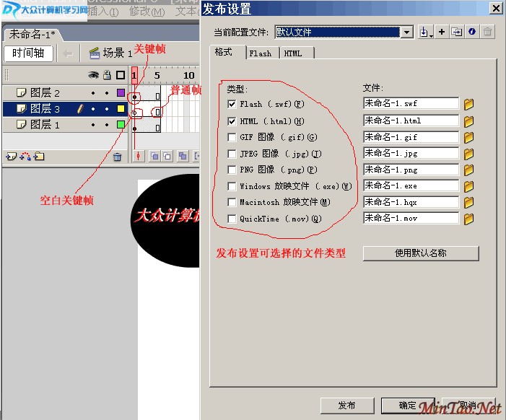Uncheck the Flash (.swf) checkbox
506x420 pixels.
[232, 104]
